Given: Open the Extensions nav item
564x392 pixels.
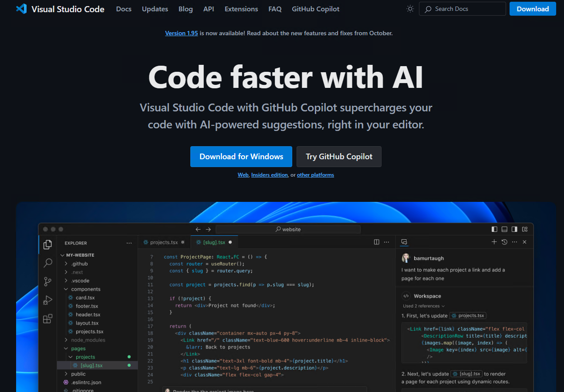Looking at the screenshot, I should 241,9.
